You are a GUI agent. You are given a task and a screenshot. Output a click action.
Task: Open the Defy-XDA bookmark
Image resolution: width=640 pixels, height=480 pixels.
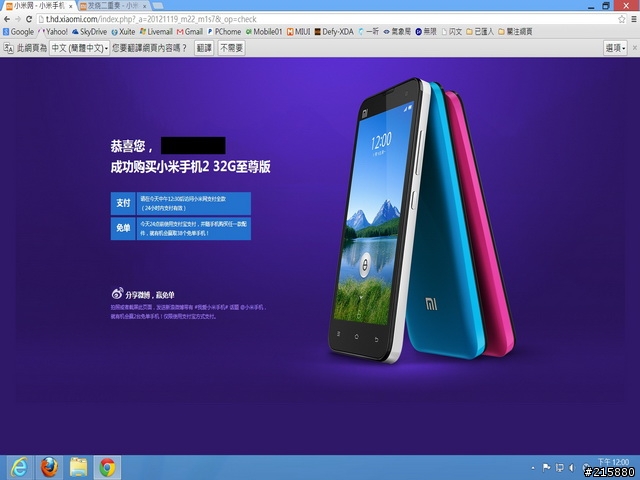coord(334,31)
